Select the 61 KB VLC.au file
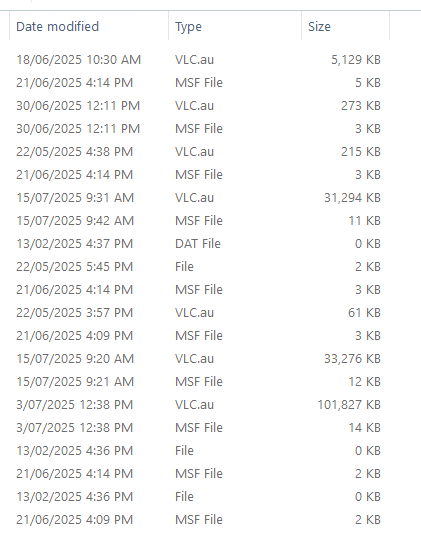The image size is (421, 555). 198,313
